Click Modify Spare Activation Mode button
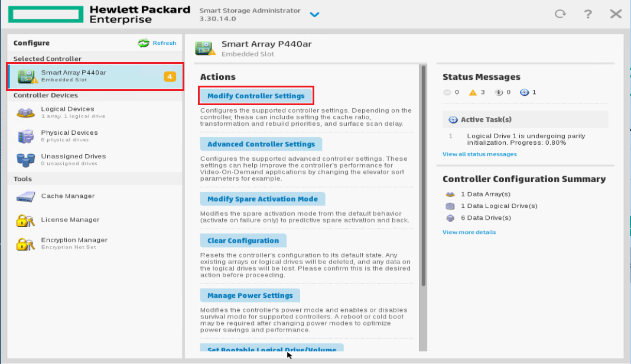Viewport: 631px width, 364px height. coord(262,199)
